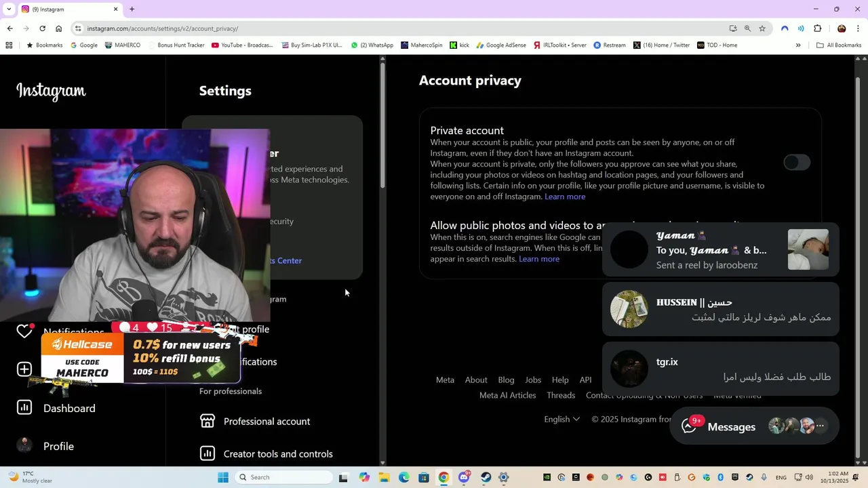Open the Blog footer link
Viewport: 868px width, 488px height.
(x=506, y=380)
